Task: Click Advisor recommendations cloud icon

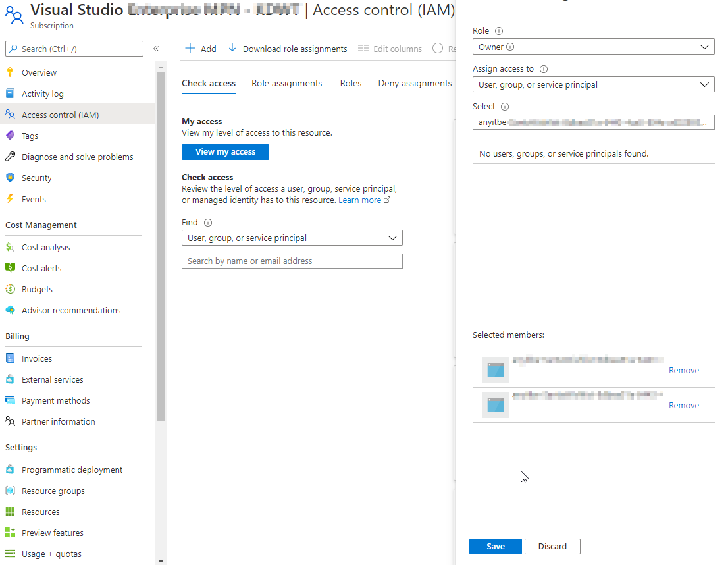Action: [x=11, y=310]
